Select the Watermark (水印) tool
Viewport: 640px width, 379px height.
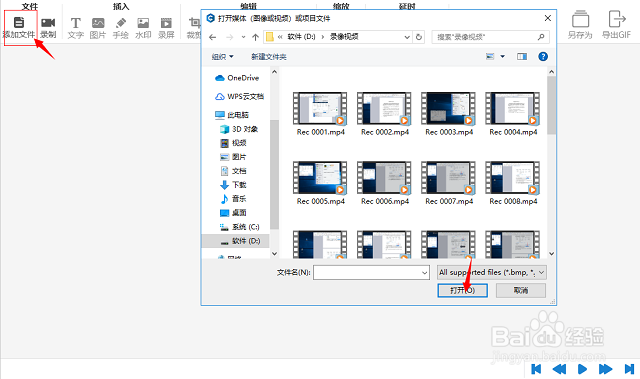coord(143,28)
